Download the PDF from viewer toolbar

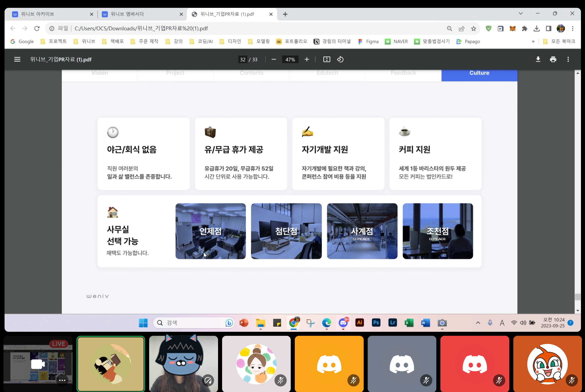coord(538,59)
